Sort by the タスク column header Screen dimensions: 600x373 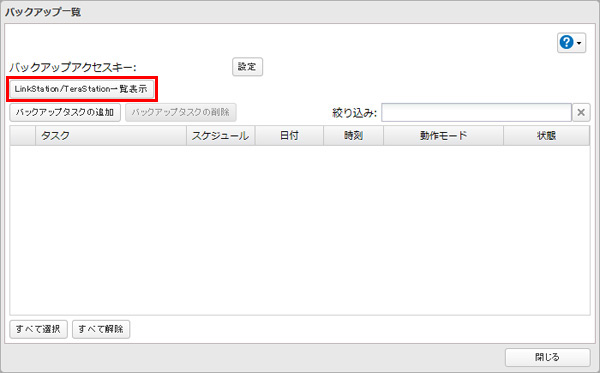[x=111, y=135]
